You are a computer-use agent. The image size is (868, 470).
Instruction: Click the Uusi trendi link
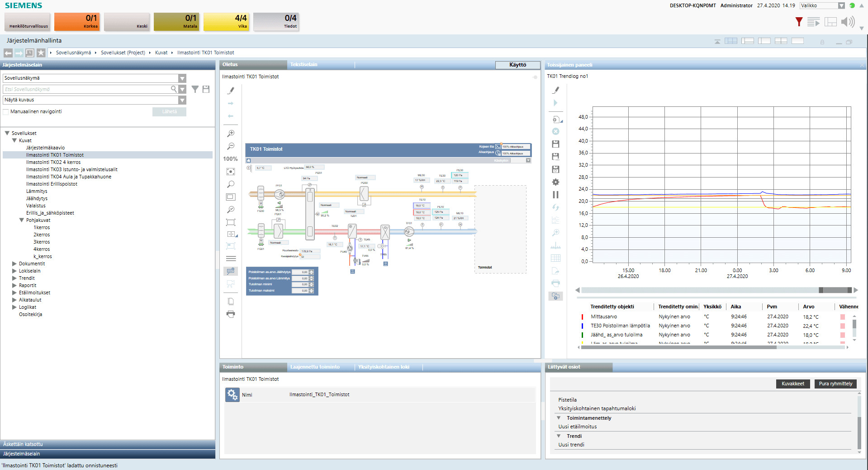571,445
